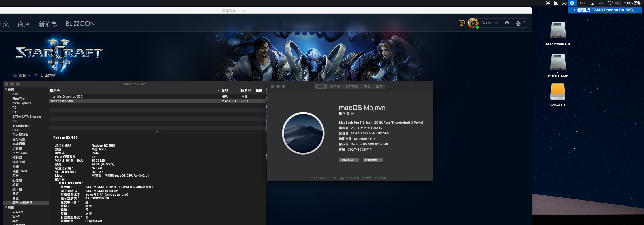Switch to 服務 tab in About This Mac

click(x=379, y=87)
